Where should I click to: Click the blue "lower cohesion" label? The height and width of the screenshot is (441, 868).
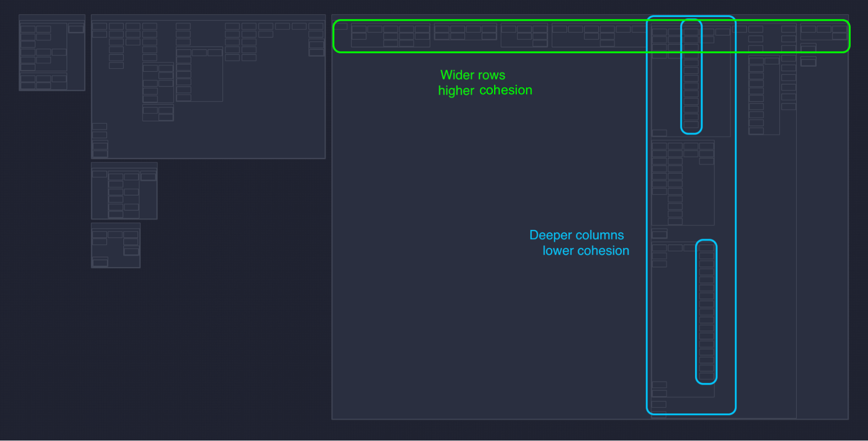point(585,251)
